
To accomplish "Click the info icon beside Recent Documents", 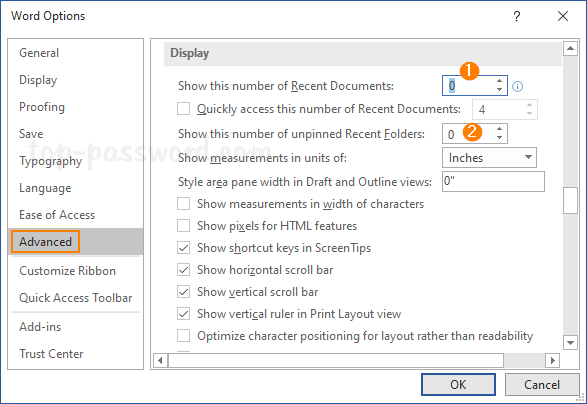I will click(517, 86).
